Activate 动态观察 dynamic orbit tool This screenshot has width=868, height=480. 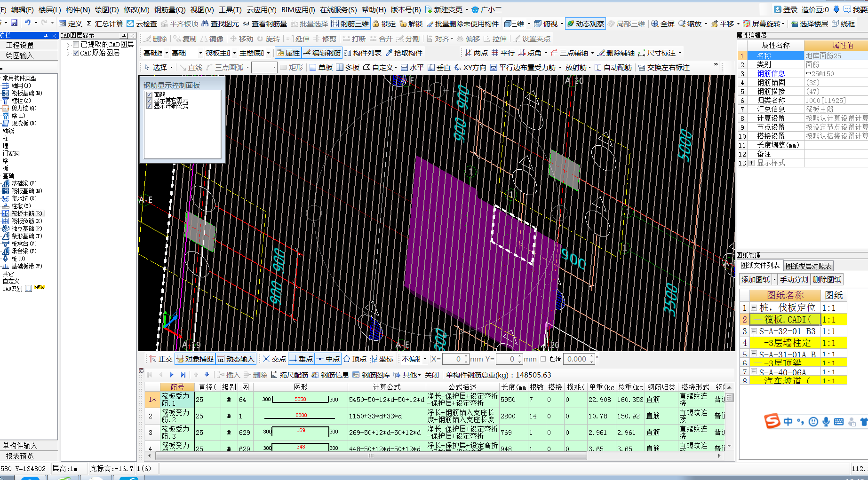[x=585, y=24]
